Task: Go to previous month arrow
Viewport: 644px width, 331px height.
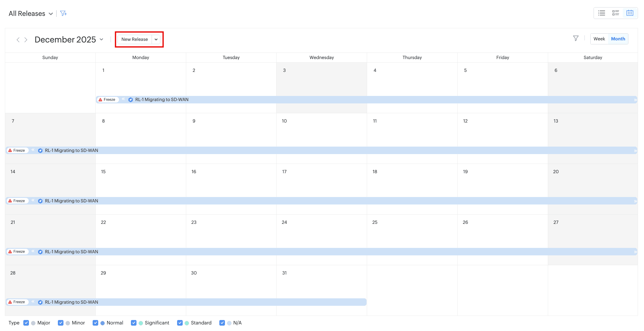Action: pyautogui.click(x=18, y=40)
